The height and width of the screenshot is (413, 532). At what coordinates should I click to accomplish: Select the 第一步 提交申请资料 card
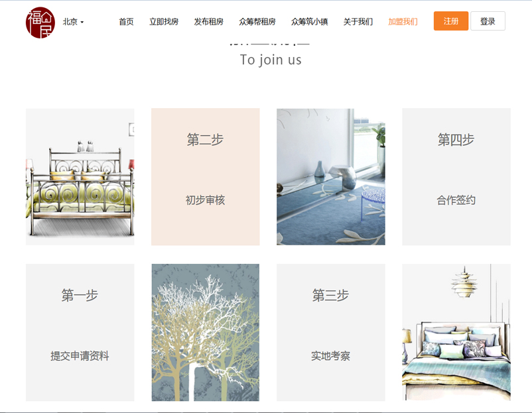click(x=80, y=332)
